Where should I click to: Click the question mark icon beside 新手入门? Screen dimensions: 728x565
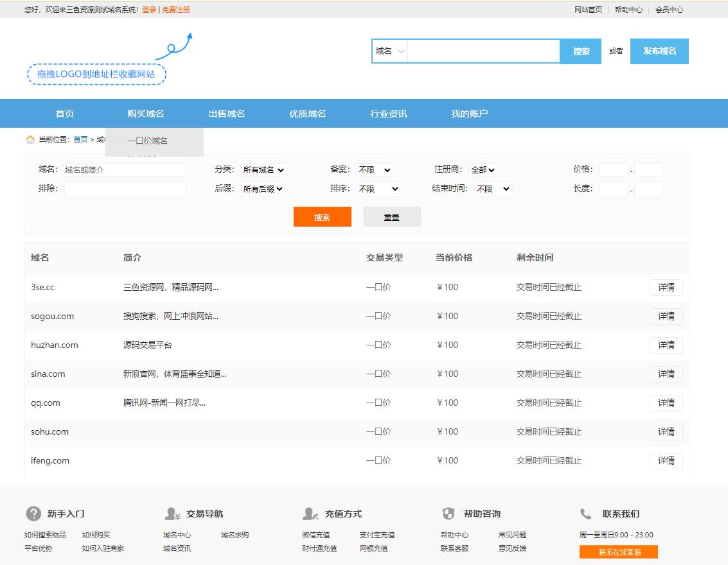coord(31,513)
